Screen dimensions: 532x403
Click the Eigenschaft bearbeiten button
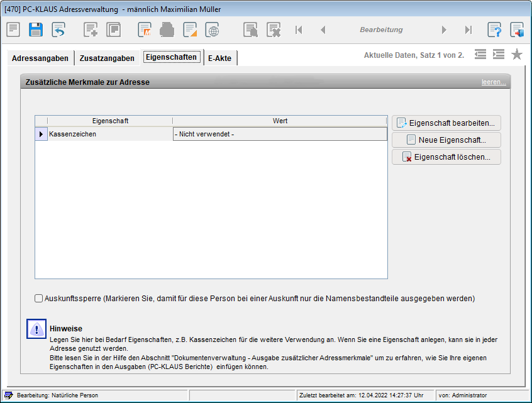coord(446,123)
